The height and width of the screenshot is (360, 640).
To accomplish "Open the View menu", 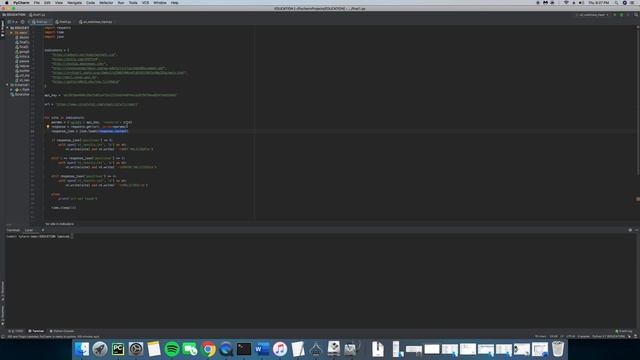I will click(x=59, y=2).
